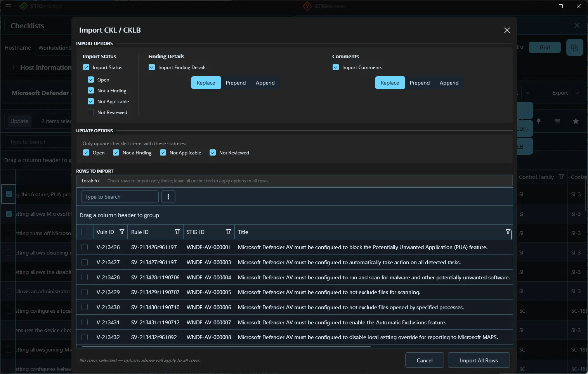Click the Cancel button

425,360
